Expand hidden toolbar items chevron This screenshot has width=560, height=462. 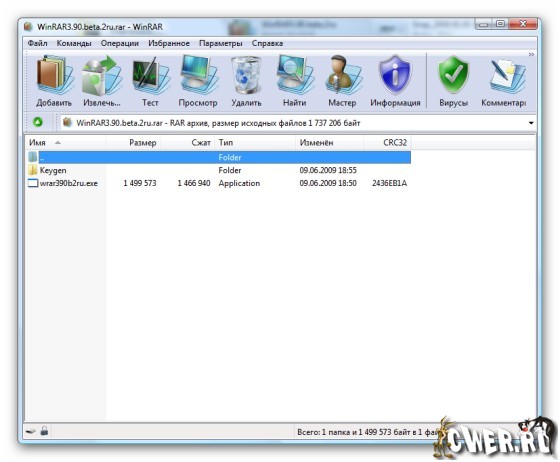pyautogui.click(x=531, y=55)
